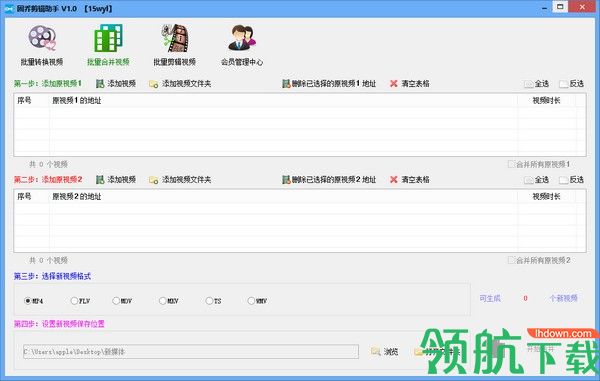This screenshot has height=381, width=600.
Task: Click 删除已选择的原视频2地址 delete button
Action: coord(329,179)
